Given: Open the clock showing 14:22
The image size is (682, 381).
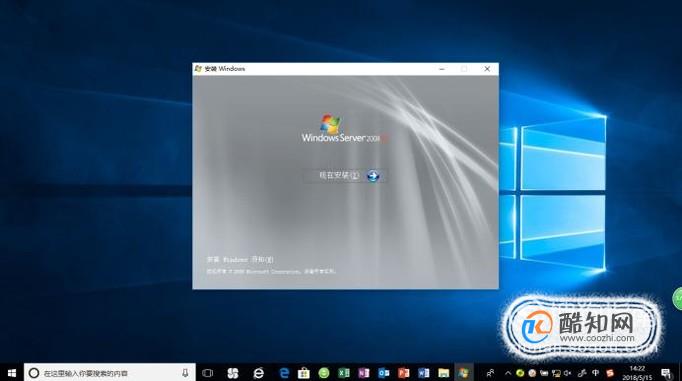Looking at the screenshot, I should tap(637, 373).
